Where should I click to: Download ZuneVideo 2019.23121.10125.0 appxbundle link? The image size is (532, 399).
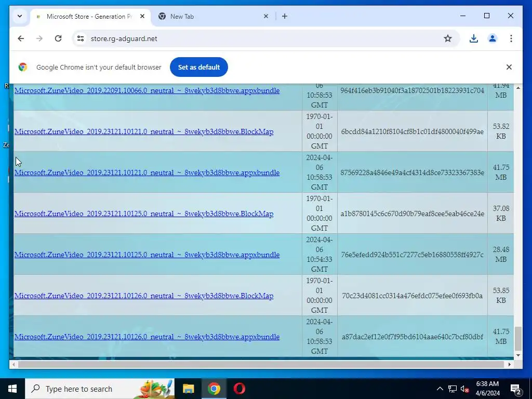pyautogui.click(x=147, y=255)
